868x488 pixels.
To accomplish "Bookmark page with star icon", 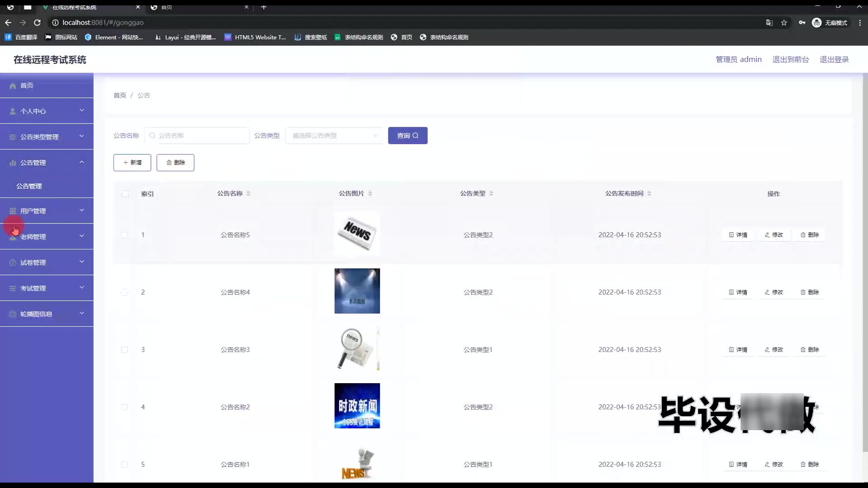I will (x=784, y=23).
